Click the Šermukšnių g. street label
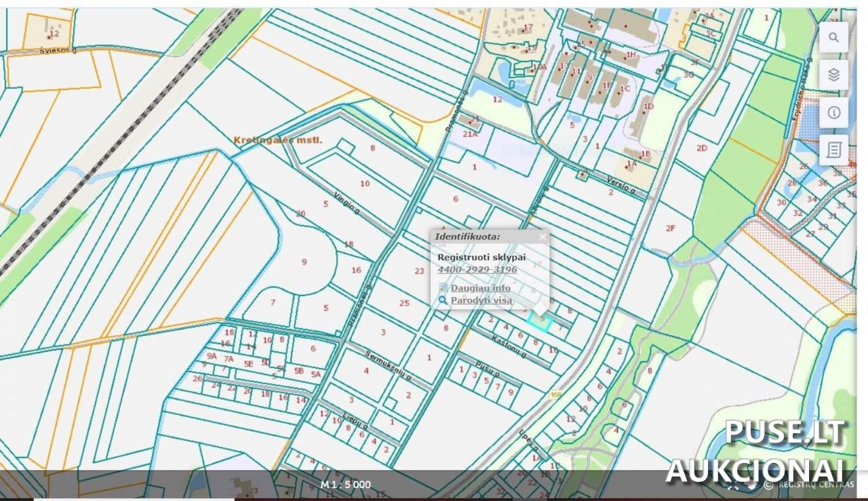The height and width of the screenshot is (501, 868). coord(389,364)
